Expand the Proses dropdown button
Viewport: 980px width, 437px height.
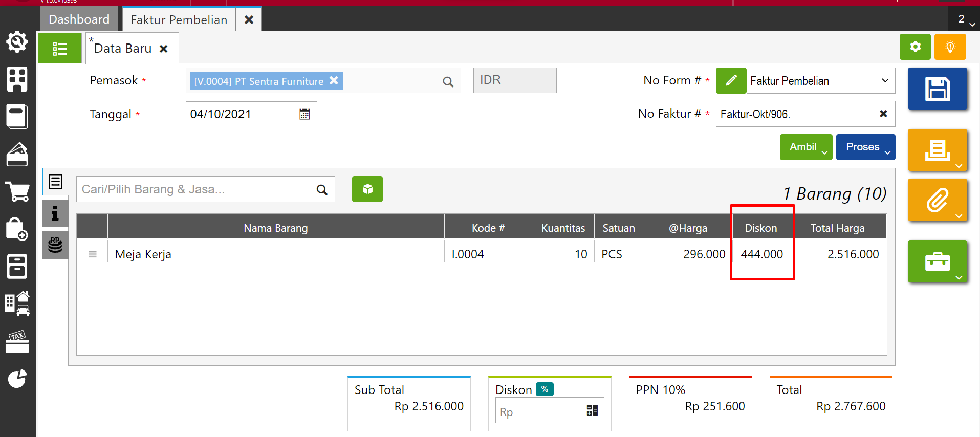coord(866,147)
